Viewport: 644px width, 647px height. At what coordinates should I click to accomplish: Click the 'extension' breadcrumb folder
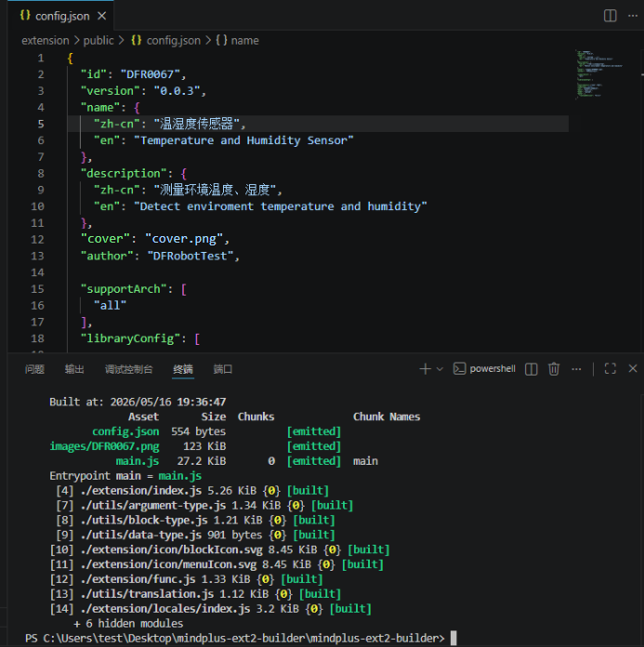pos(46,41)
